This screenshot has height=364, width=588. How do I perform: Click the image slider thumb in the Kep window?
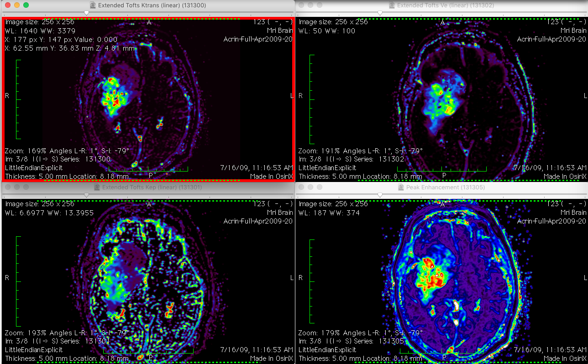pyautogui.click(x=86, y=195)
